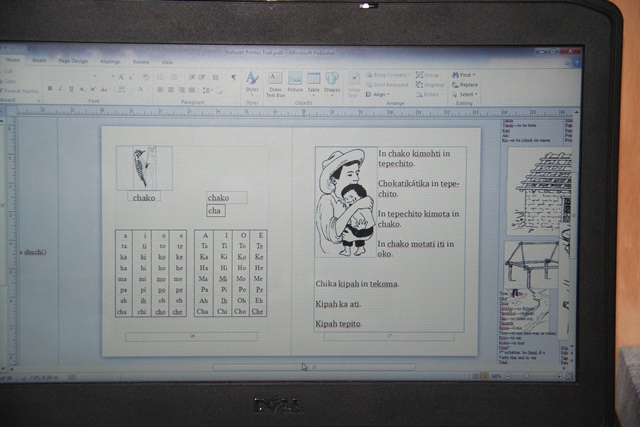The width and height of the screenshot is (640, 427).
Task: Toggle Underline formatting in Font group
Action: pyautogui.click(x=71, y=89)
